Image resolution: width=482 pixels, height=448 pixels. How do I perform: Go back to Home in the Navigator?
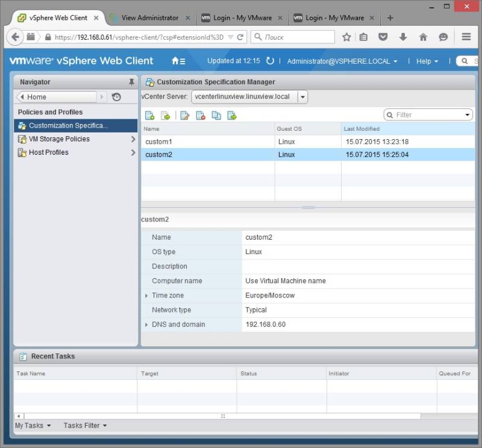(57, 97)
